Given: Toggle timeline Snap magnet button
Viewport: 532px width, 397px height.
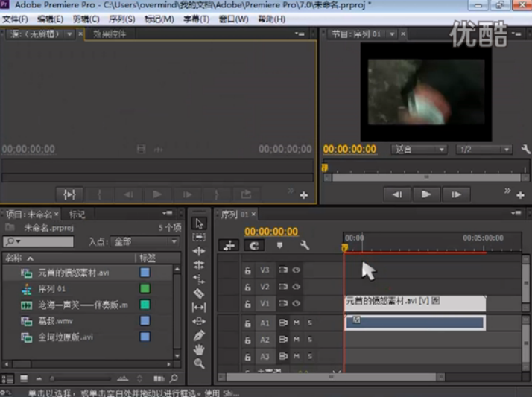Looking at the screenshot, I should (254, 246).
